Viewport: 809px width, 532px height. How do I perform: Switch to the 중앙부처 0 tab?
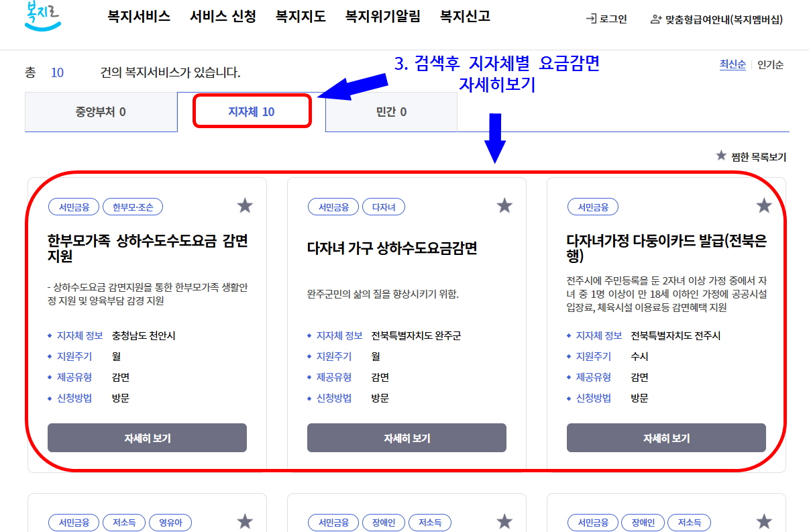coord(101,112)
